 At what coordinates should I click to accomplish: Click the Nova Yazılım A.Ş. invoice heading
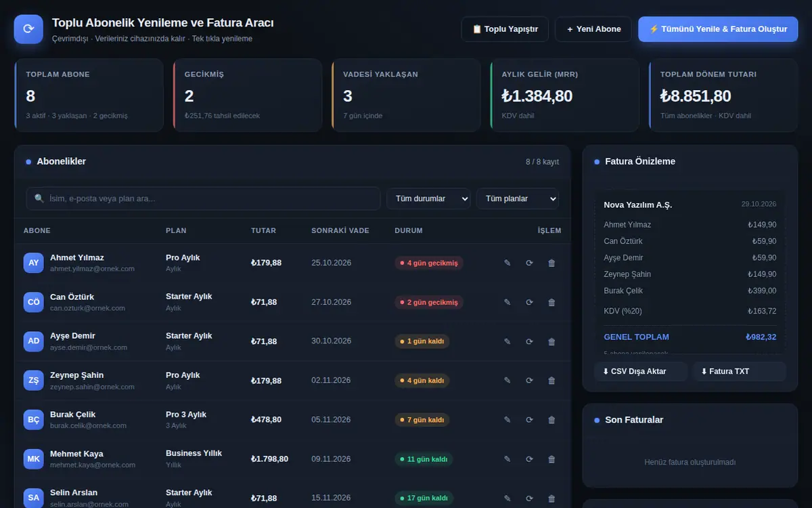pyautogui.click(x=638, y=205)
